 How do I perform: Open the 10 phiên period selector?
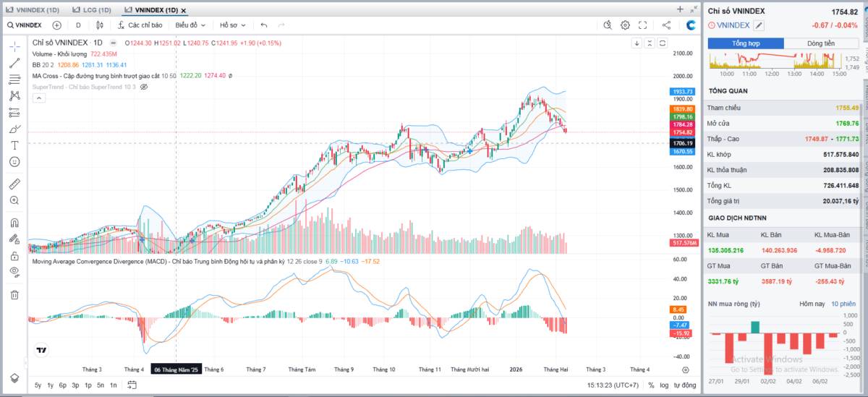tap(843, 304)
